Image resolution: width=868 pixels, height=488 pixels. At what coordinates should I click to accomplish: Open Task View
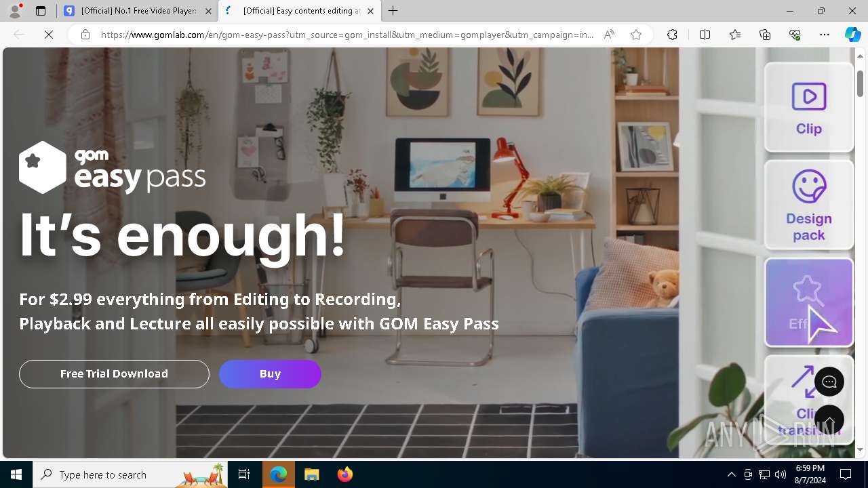coord(244,474)
